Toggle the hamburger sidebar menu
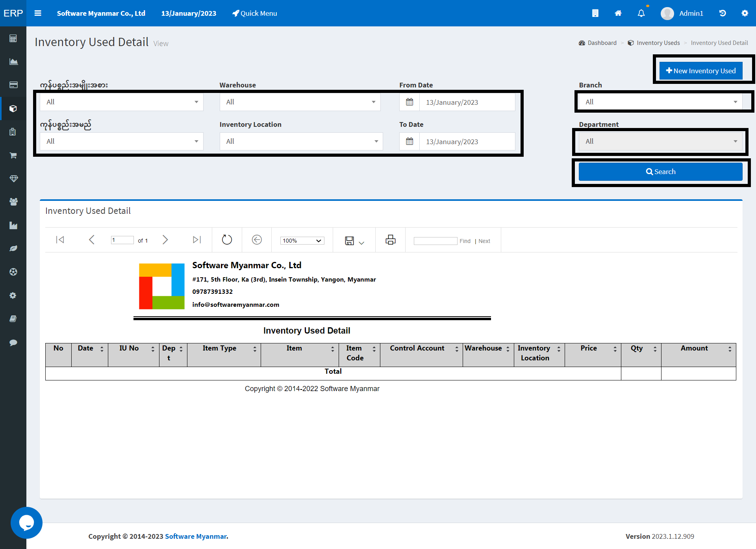 tap(38, 13)
